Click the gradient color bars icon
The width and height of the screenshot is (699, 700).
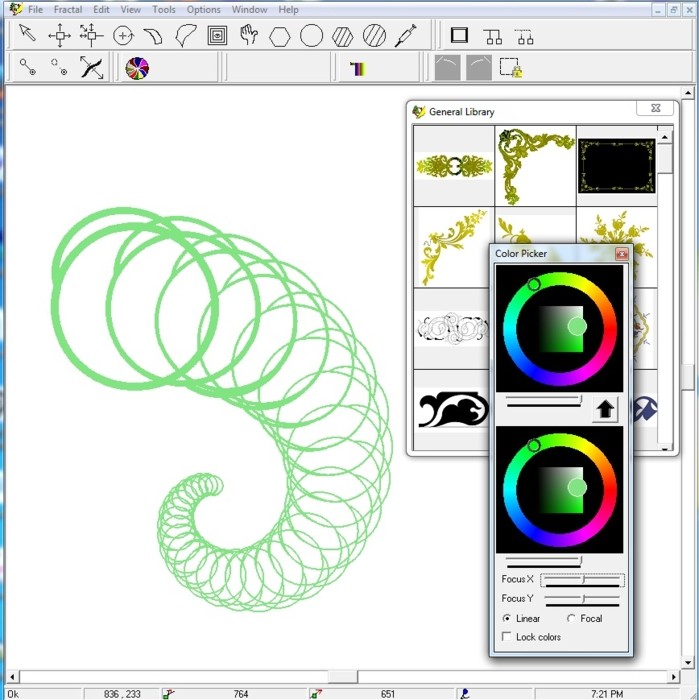point(358,69)
